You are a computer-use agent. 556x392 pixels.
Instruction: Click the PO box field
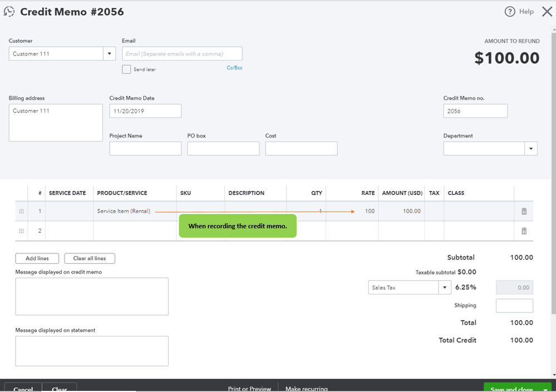[223, 149]
